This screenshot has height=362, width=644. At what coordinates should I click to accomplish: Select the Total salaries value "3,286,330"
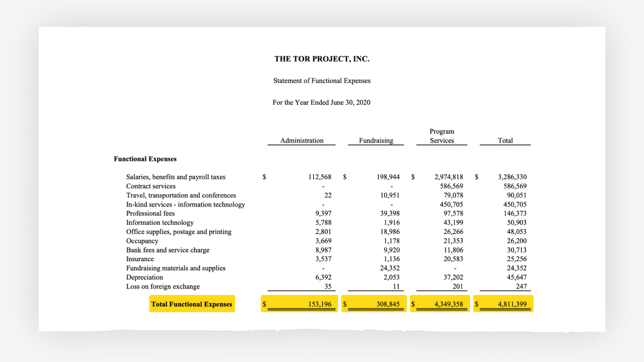513,177
